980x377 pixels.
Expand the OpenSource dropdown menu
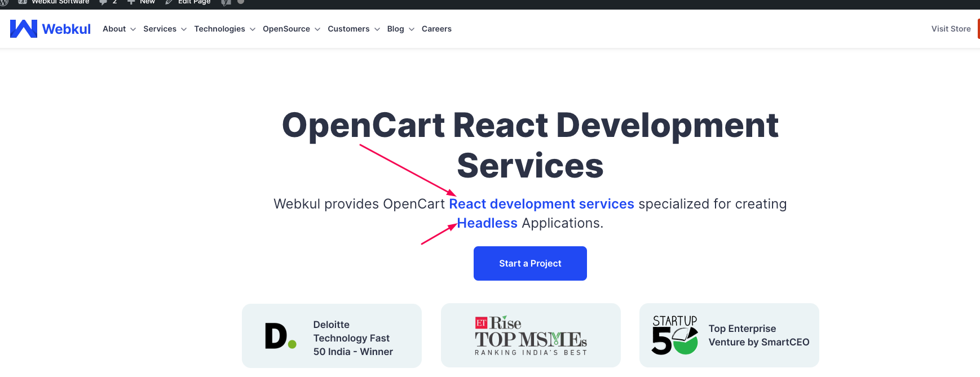pyautogui.click(x=291, y=29)
